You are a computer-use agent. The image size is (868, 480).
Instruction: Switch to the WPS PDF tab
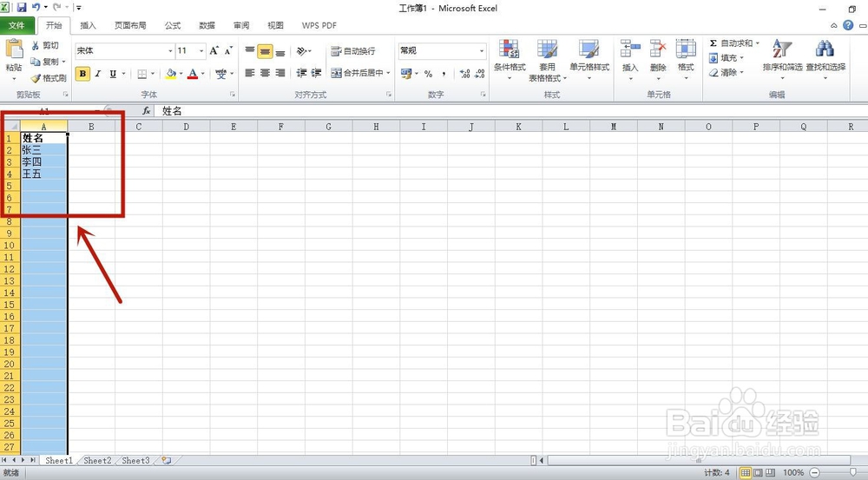(x=319, y=25)
